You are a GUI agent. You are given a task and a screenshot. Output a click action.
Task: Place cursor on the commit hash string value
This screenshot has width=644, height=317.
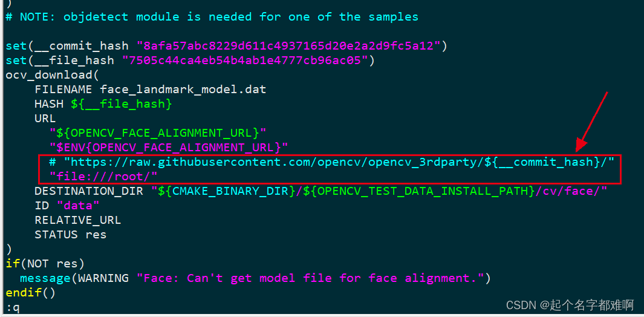click(x=293, y=46)
